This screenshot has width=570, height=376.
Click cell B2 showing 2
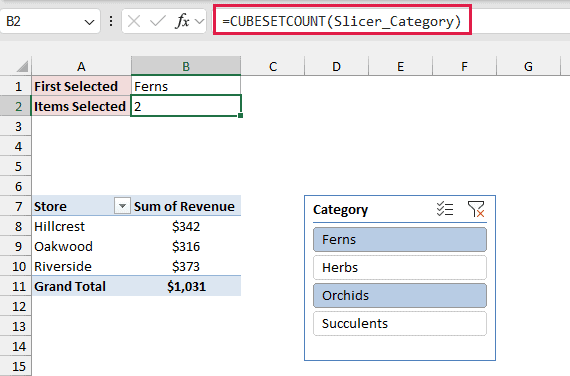[x=186, y=106]
